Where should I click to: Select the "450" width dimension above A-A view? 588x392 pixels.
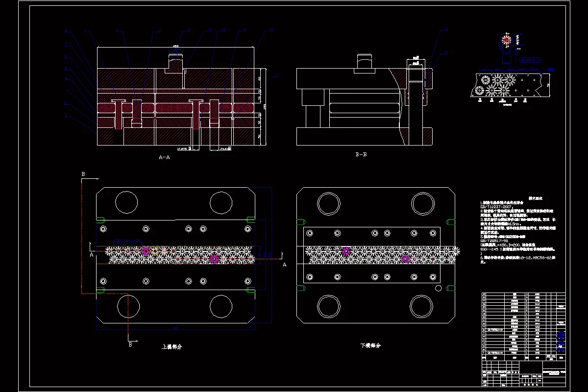[175, 47]
